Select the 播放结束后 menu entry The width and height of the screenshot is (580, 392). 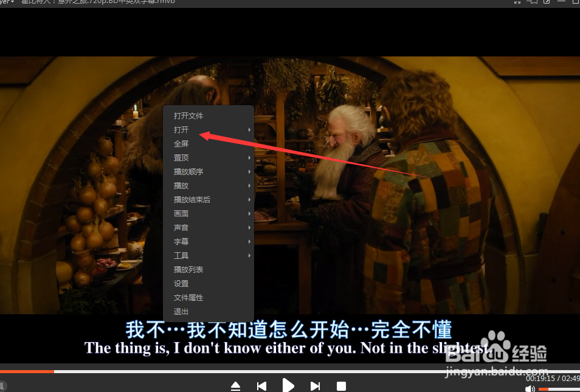tap(209, 200)
